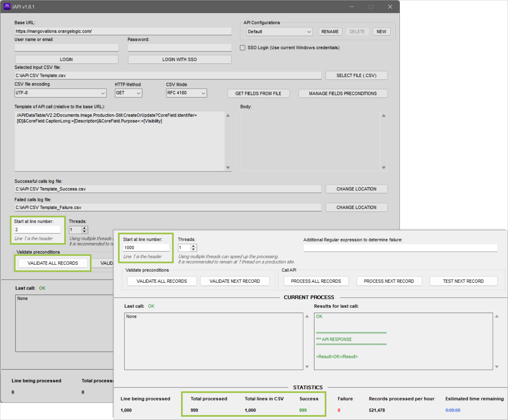Screen dimensions: 508x420
Task: Click the User name or email field
Action: (x=67, y=48)
